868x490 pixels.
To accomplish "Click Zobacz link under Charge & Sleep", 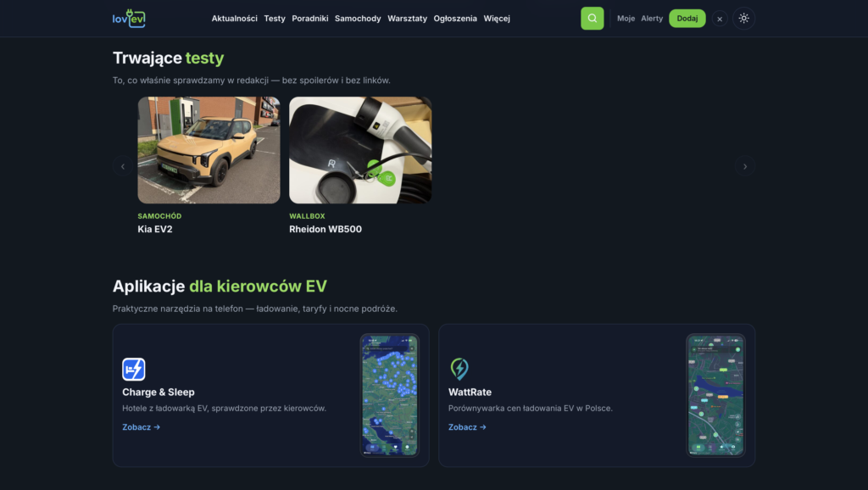I will [x=142, y=427].
